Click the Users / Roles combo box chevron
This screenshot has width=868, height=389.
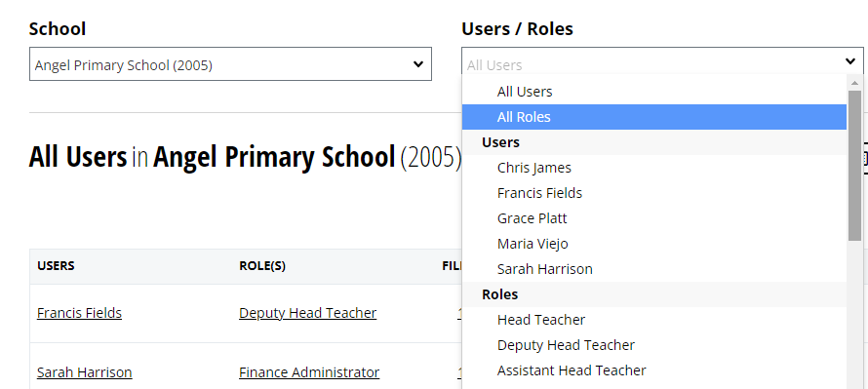click(850, 61)
